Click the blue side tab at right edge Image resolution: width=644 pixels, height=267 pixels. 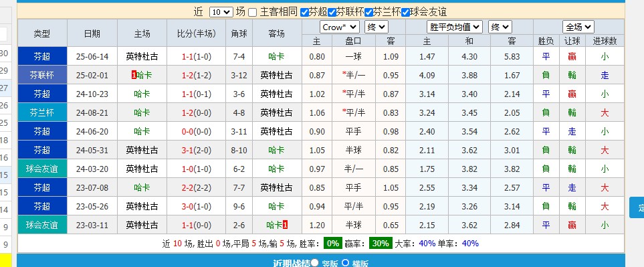637,207
